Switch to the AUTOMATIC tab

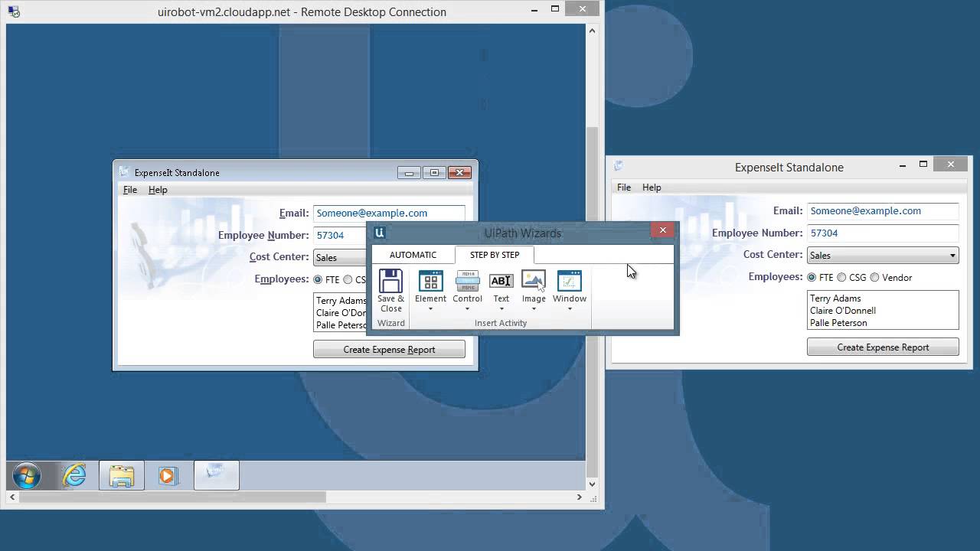pyautogui.click(x=413, y=255)
